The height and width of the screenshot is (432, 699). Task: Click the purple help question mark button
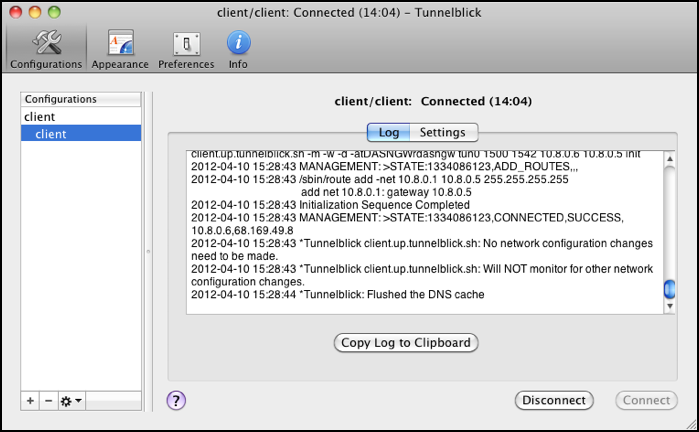coord(176,400)
